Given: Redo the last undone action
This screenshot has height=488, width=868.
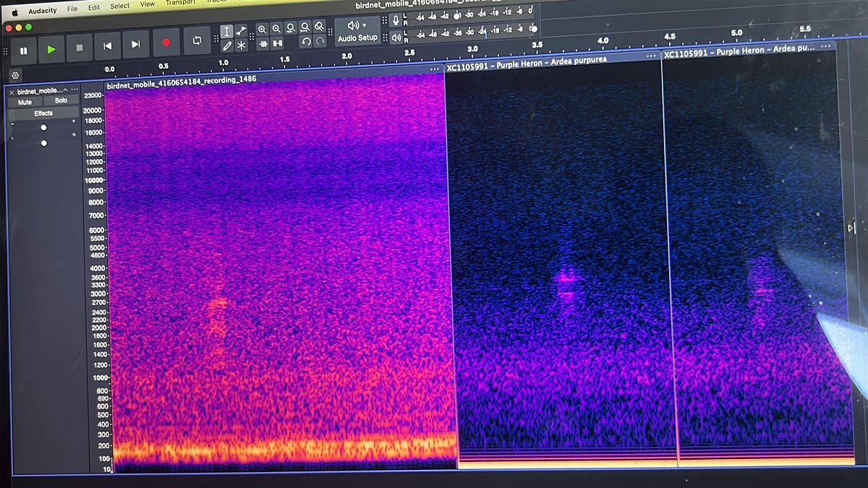Looking at the screenshot, I should (x=320, y=41).
